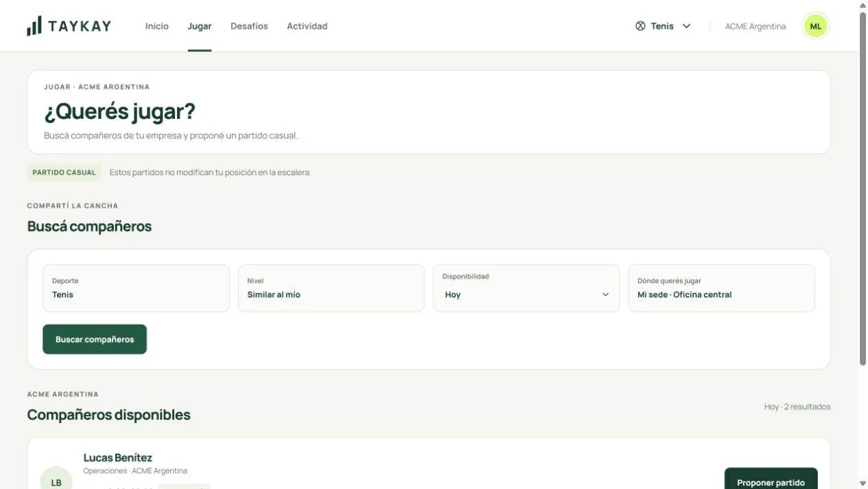Click the TAYKAY logo
Viewport: 868px width, 489px height.
click(69, 26)
